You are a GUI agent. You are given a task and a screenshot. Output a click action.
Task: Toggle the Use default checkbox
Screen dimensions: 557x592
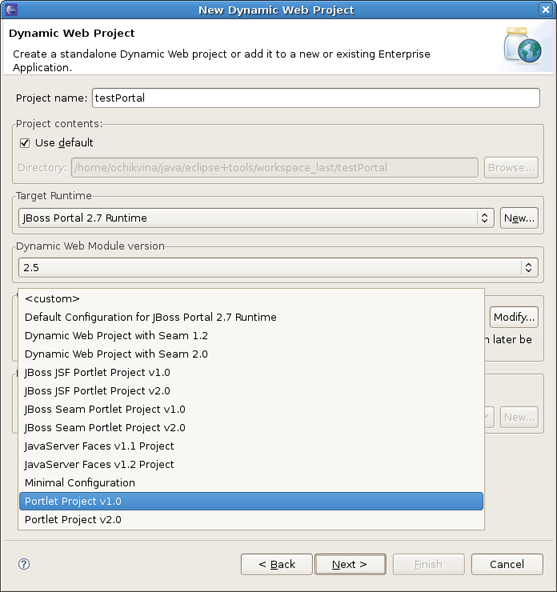point(25,143)
